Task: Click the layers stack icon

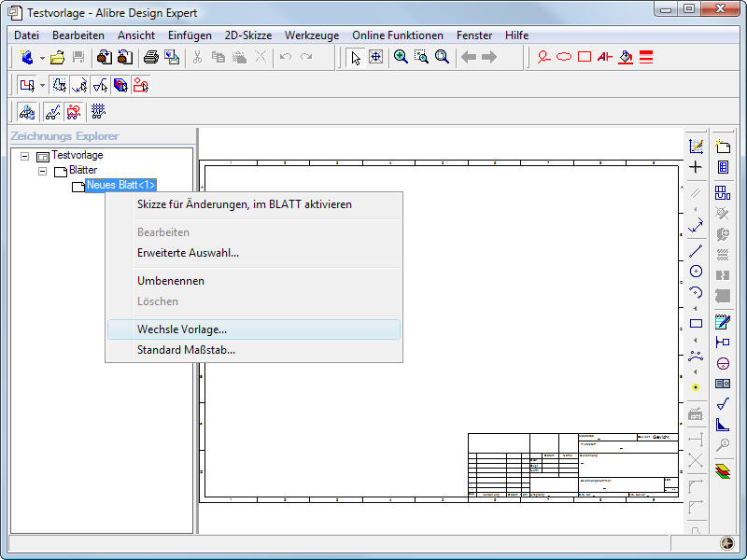Action: 723,471
